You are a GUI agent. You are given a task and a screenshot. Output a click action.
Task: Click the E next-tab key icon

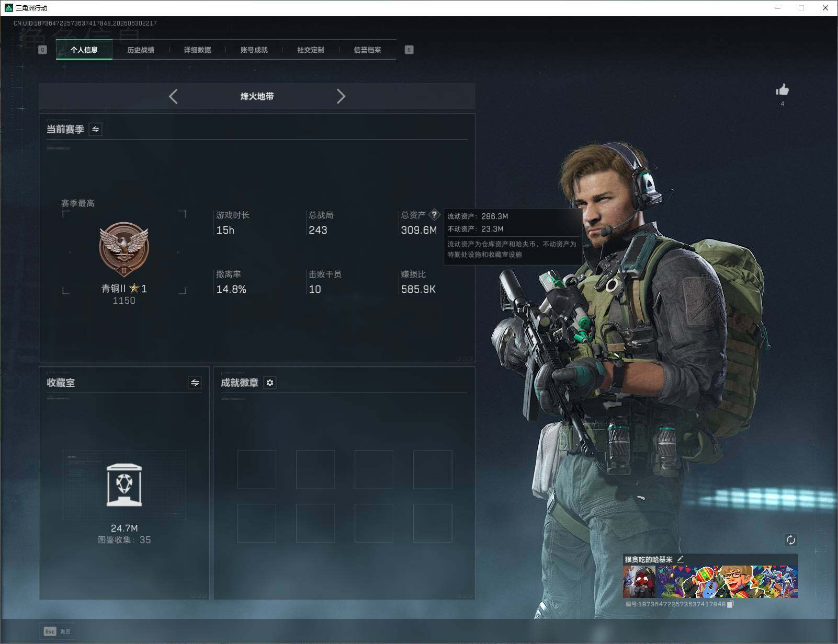[x=409, y=50]
